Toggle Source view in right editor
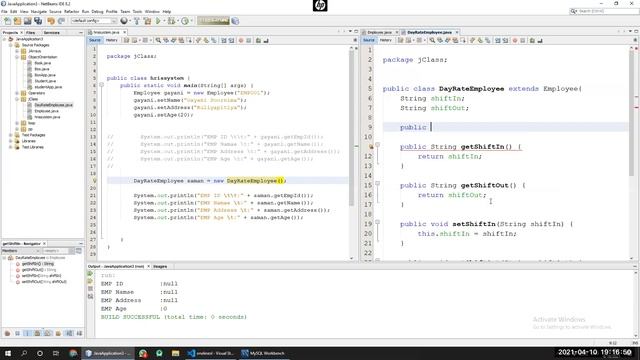 pyautogui.click(x=369, y=40)
